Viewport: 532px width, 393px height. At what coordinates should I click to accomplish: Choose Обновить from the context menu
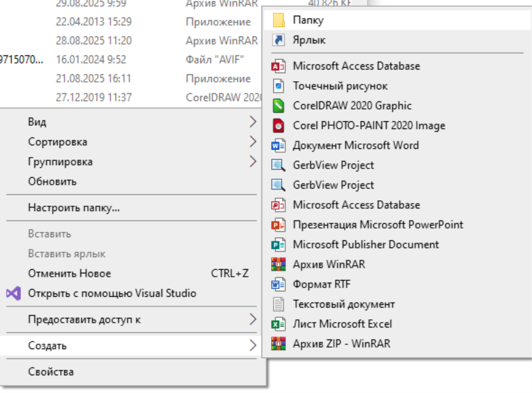point(132,181)
